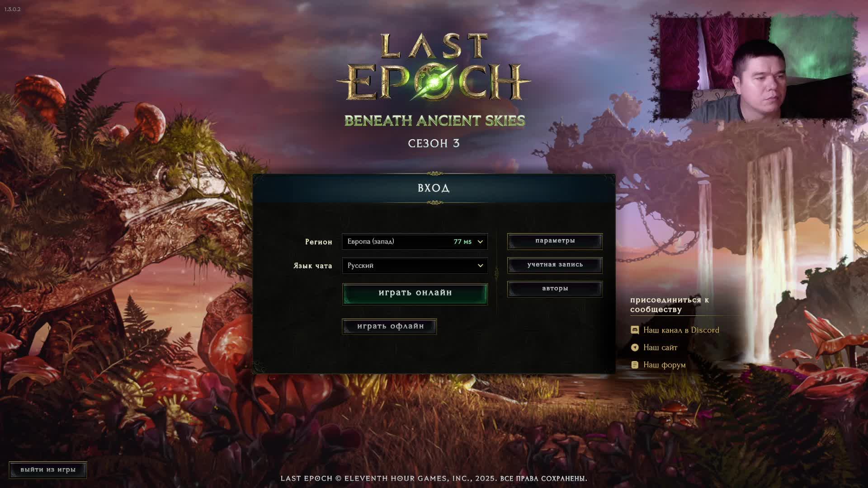This screenshot has width=868, height=488.
Task: Click the forum icon beside Наш форум
Action: click(x=635, y=365)
